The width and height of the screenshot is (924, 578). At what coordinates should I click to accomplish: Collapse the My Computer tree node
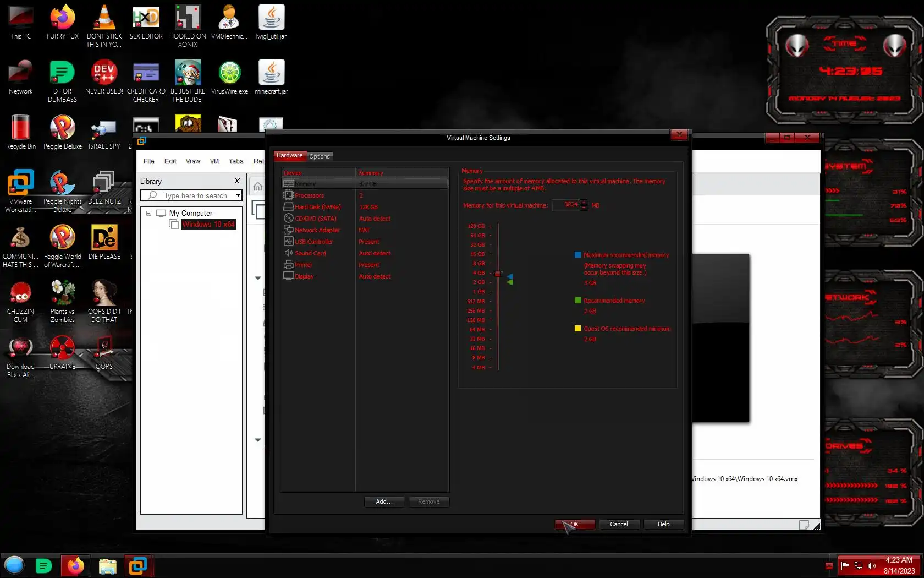[148, 213]
